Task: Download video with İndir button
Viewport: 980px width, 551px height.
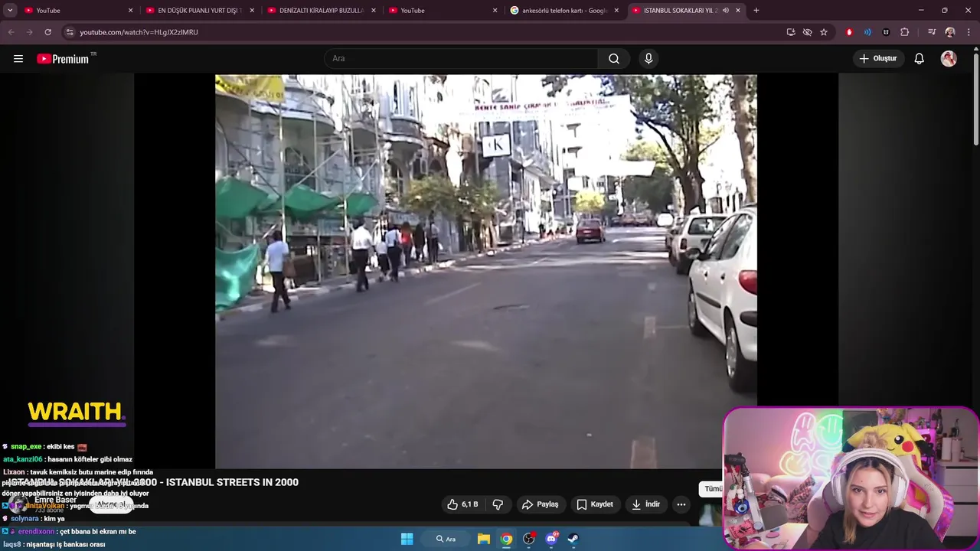Action: click(645, 504)
